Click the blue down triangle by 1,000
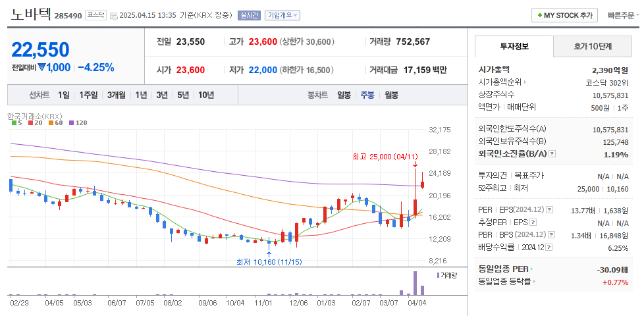The width and height of the screenshot is (644, 316). pyautogui.click(x=41, y=68)
